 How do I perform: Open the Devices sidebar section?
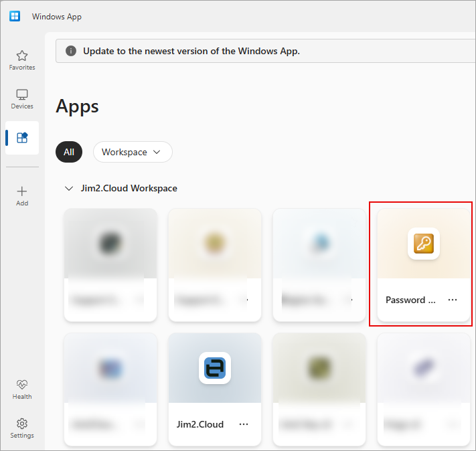click(22, 99)
